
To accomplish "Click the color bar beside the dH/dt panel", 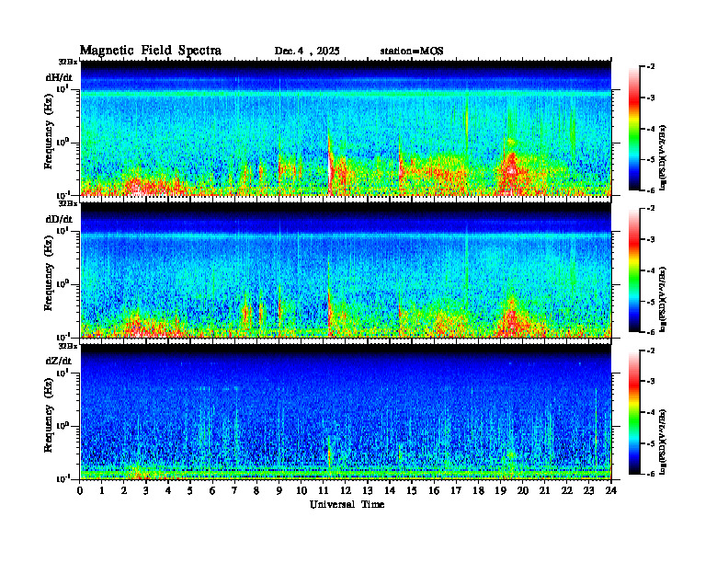I will pos(633,129).
